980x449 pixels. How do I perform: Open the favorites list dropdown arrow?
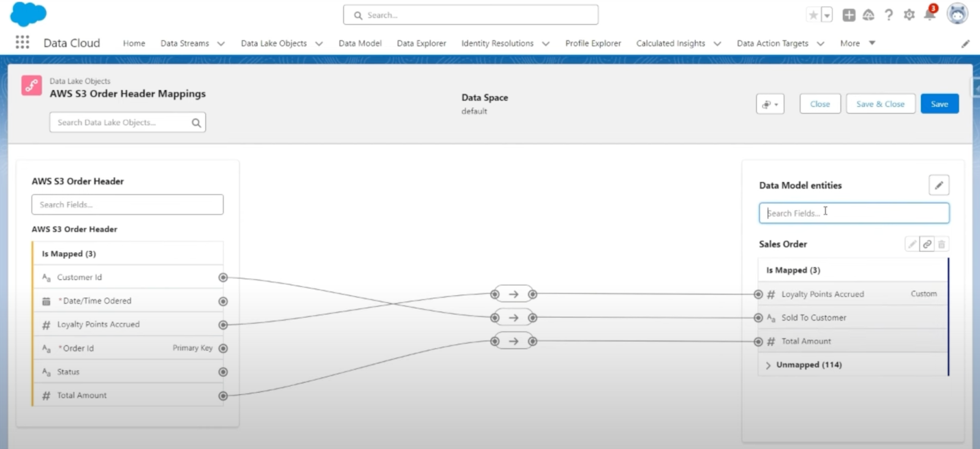[827, 15]
